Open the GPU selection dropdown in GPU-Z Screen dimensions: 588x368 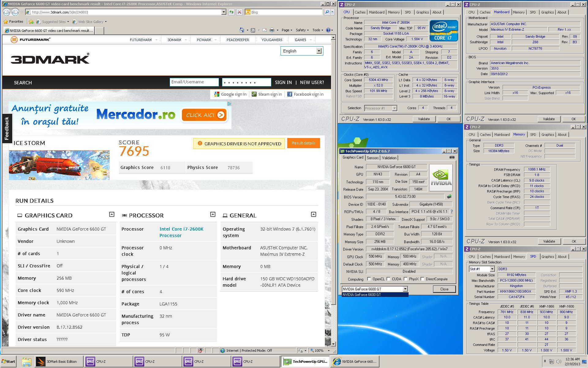tap(405, 289)
